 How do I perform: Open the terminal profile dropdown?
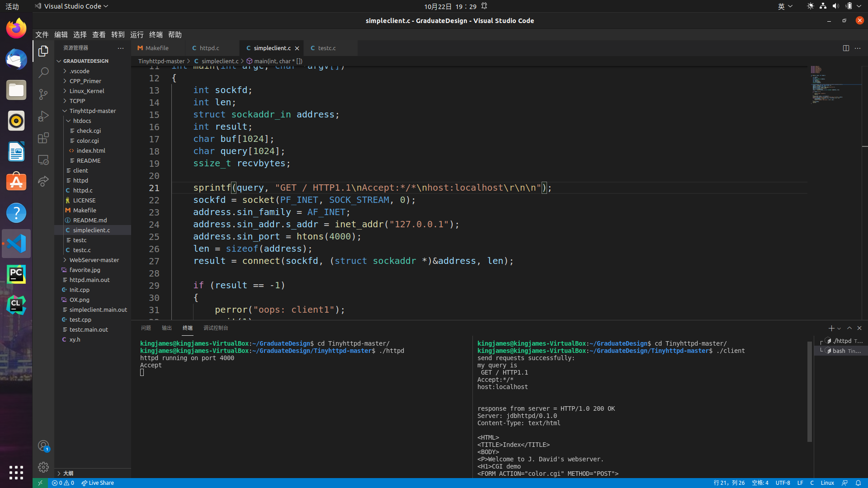coord(839,328)
